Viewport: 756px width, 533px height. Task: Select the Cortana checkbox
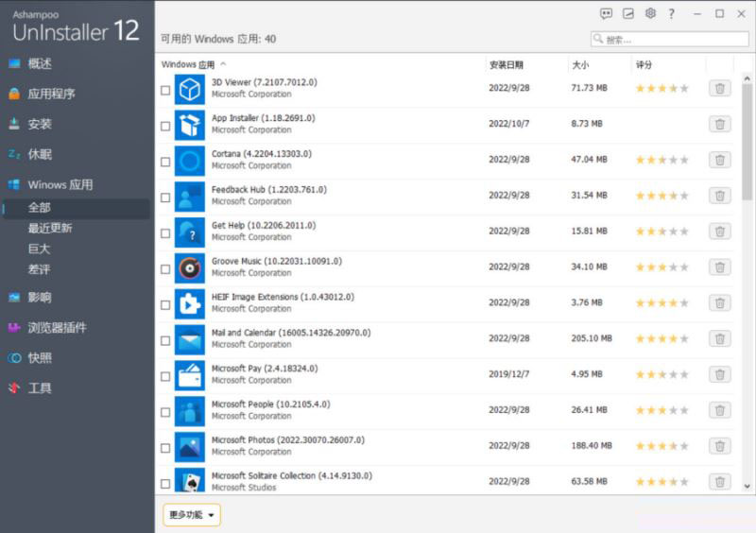(165, 162)
